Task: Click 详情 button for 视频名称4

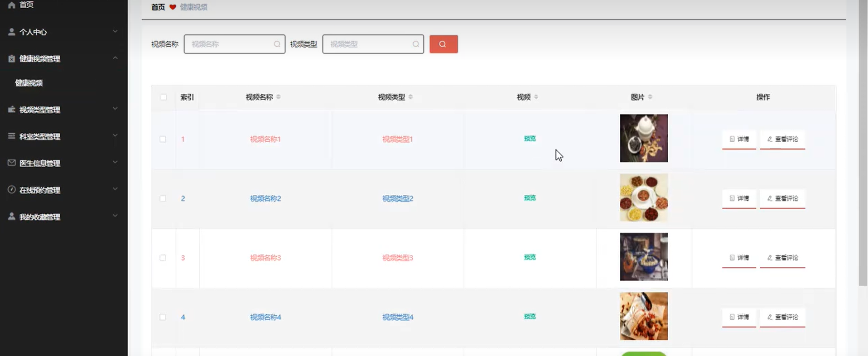Action: point(739,317)
